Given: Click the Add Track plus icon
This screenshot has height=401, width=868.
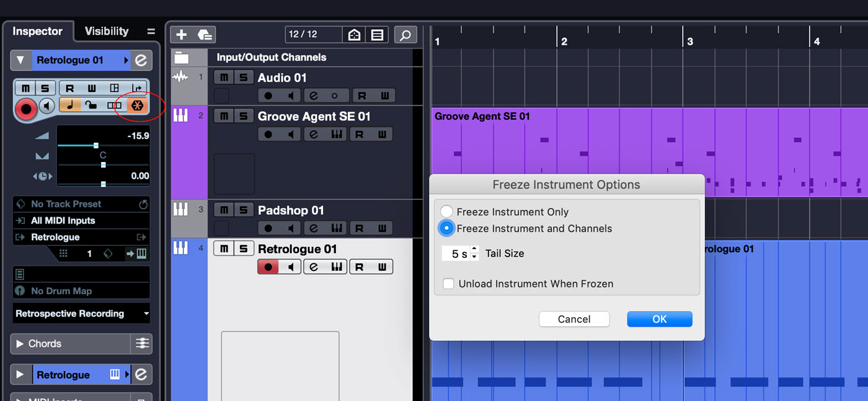Looking at the screenshot, I should 181,35.
